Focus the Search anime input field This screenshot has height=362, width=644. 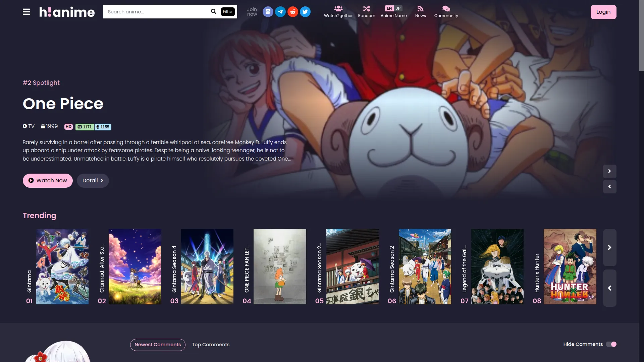tap(156, 12)
